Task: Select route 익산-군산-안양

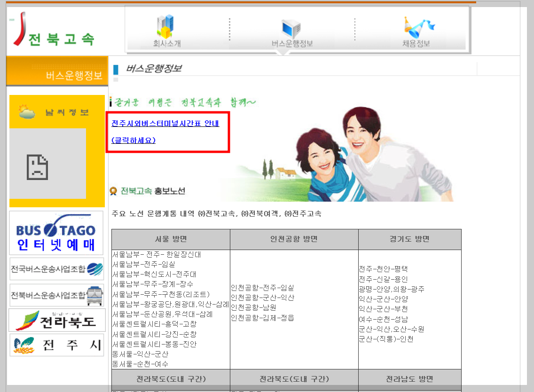Action: [x=384, y=299]
